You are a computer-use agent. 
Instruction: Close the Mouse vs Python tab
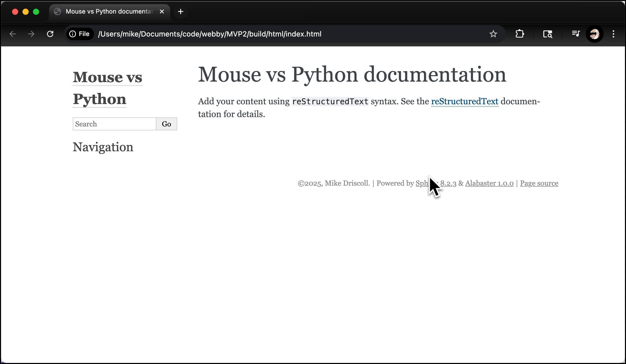pyautogui.click(x=162, y=11)
